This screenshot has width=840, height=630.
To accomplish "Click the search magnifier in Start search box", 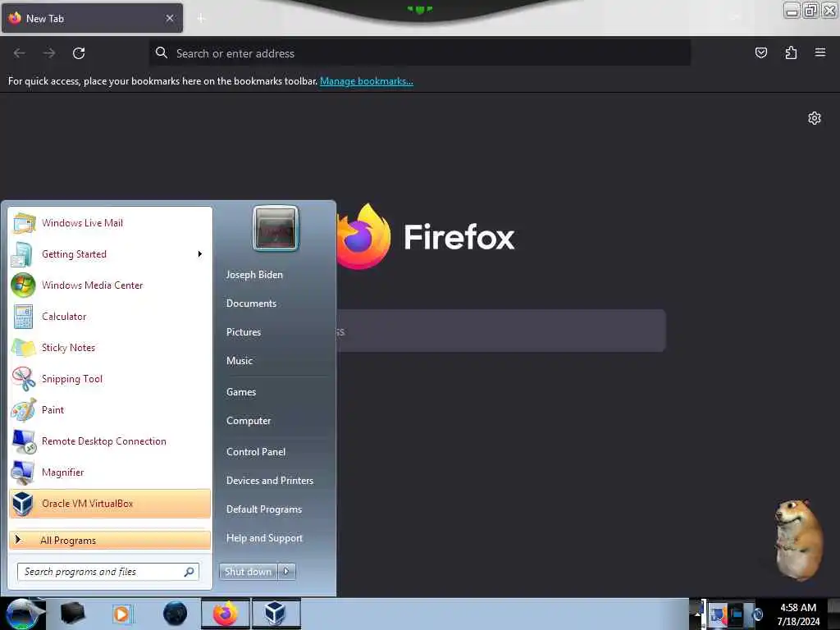I will coord(189,572).
